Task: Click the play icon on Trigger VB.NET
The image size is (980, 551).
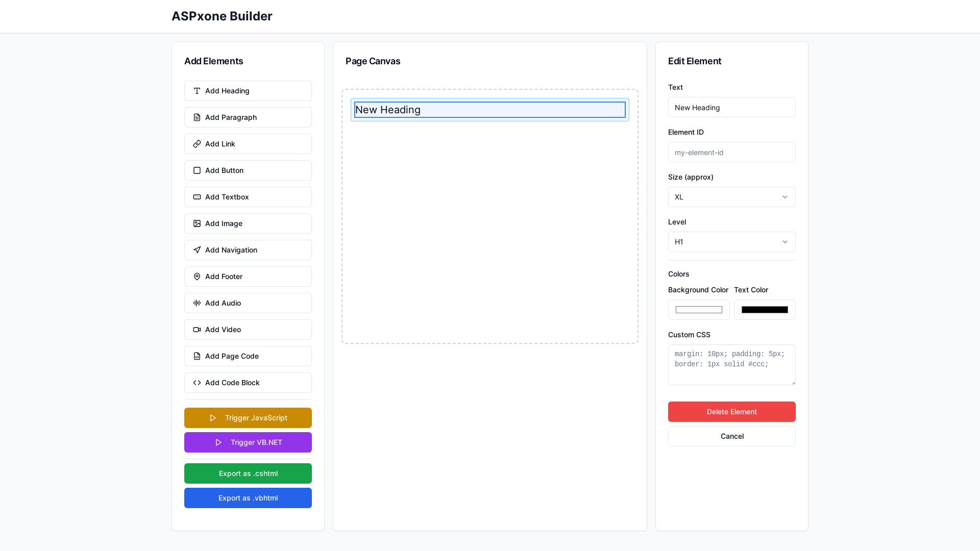Action: click(218, 442)
